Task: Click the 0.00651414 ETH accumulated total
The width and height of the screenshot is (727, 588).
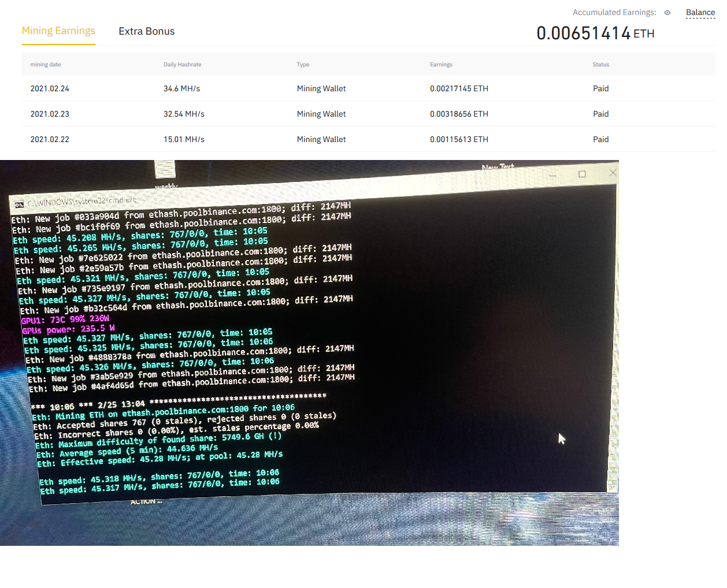Action: tap(595, 33)
